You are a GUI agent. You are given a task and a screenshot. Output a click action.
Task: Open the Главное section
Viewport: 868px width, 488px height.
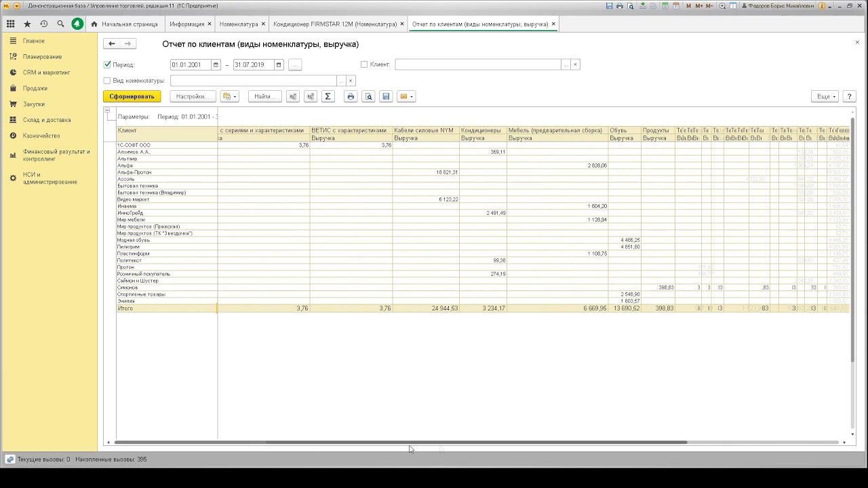(x=34, y=41)
